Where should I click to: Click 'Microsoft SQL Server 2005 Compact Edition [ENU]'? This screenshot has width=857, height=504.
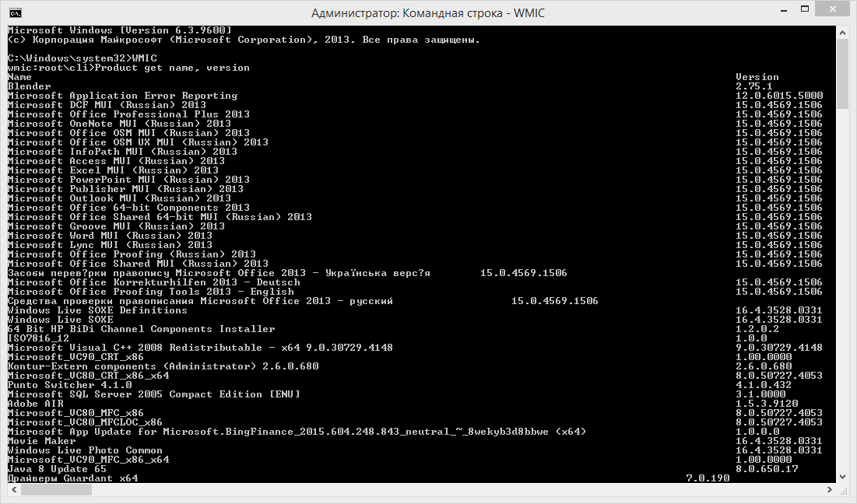coord(153,394)
